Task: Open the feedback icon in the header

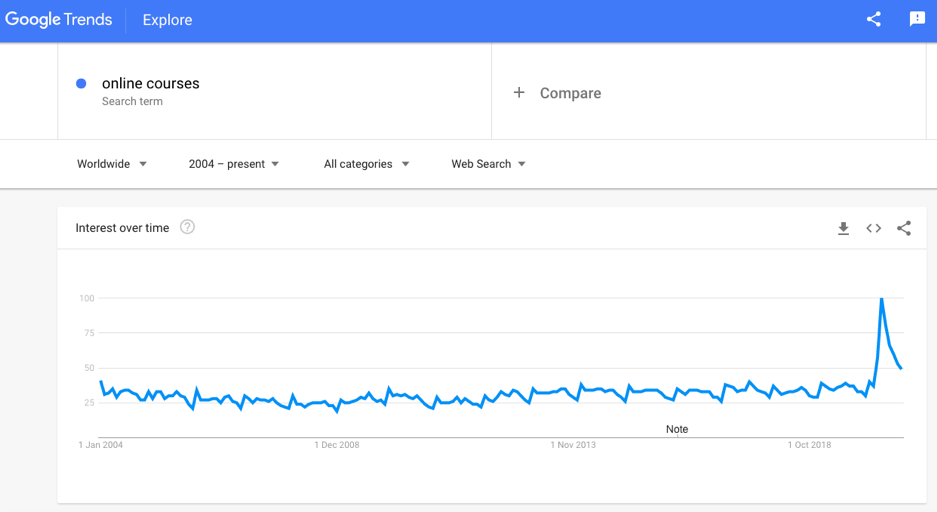Action: click(917, 19)
